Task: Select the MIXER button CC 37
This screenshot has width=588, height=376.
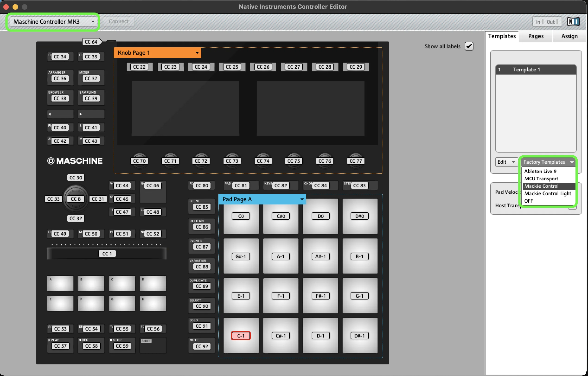Action: (91, 78)
